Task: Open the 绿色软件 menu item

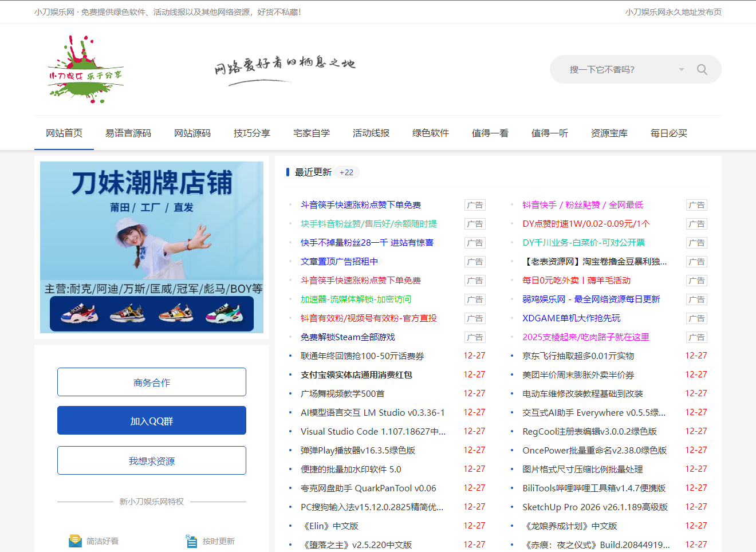Action: [x=430, y=133]
